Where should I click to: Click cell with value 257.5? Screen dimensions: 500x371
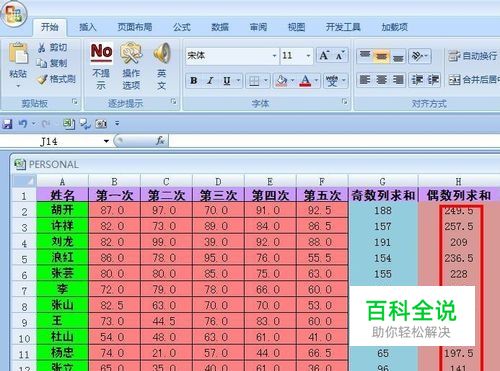click(459, 226)
